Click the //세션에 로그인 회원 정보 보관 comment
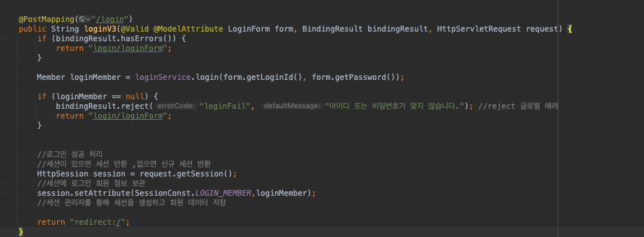Image resolution: width=644 pixels, height=237 pixels. tap(91, 183)
